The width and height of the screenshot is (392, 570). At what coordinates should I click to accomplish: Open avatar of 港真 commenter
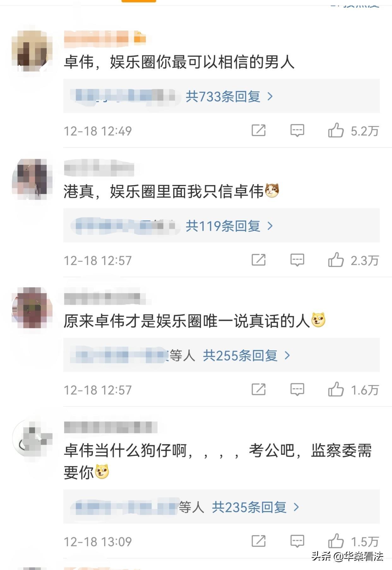point(32,179)
